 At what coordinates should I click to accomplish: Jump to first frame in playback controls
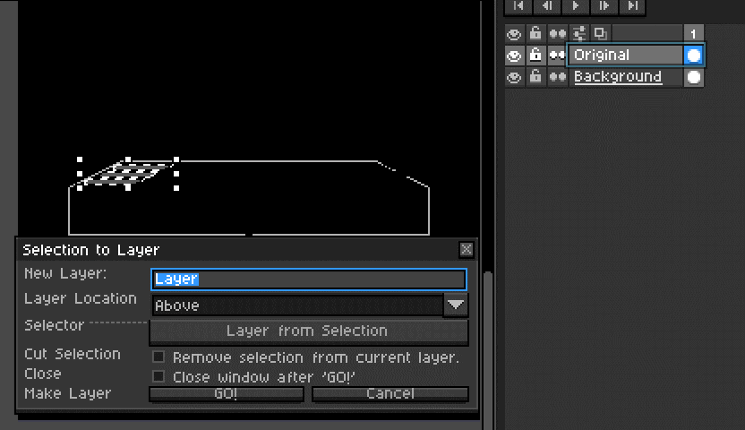tap(518, 6)
